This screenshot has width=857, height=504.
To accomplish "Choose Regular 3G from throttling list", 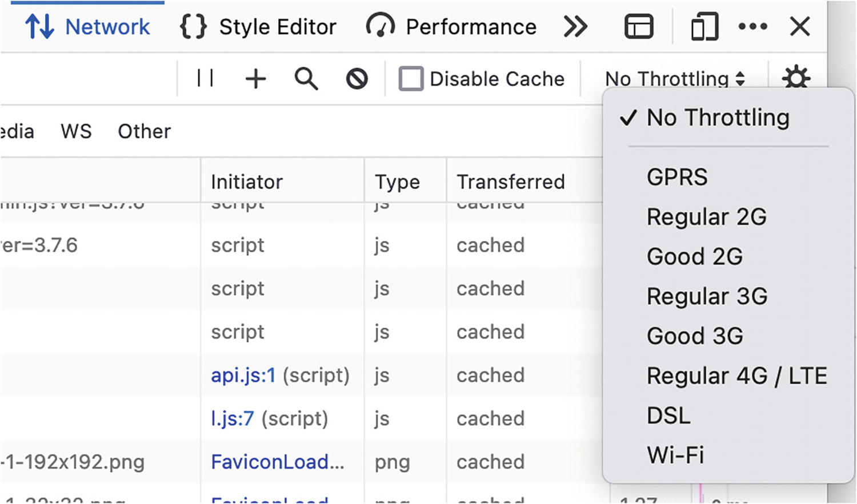I will click(707, 296).
